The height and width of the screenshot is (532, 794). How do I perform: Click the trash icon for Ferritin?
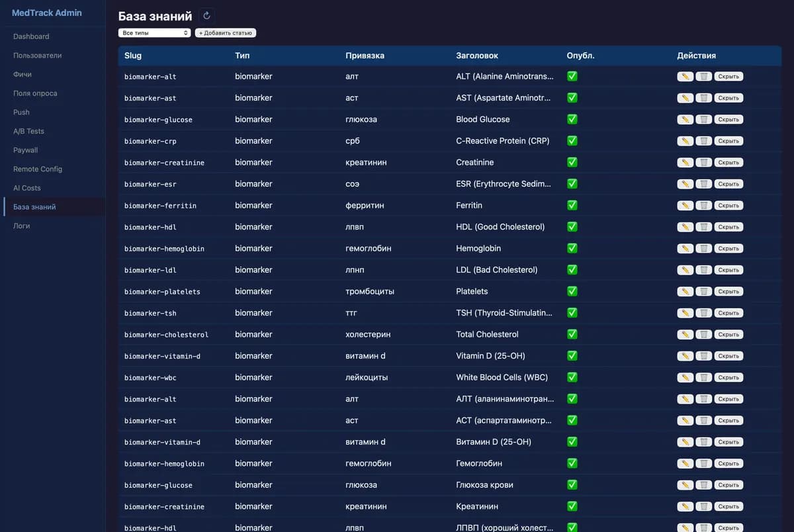point(704,206)
